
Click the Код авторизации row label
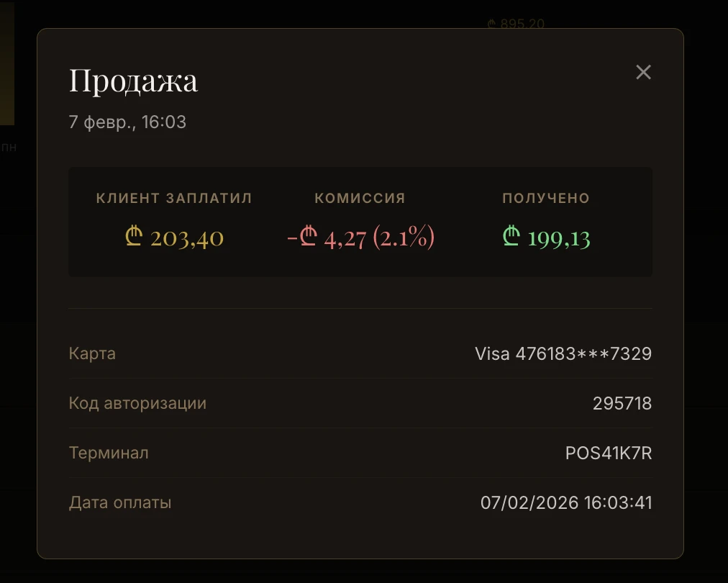[x=138, y=403]
